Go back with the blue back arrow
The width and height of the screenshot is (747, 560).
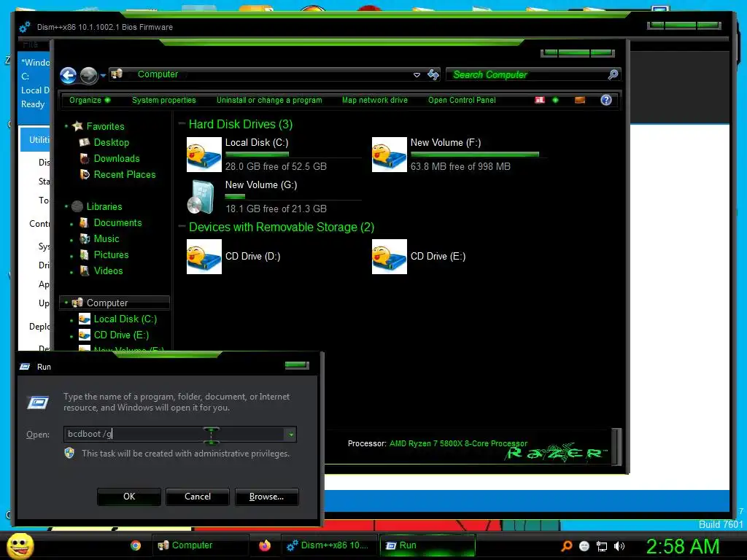(68, 75)
